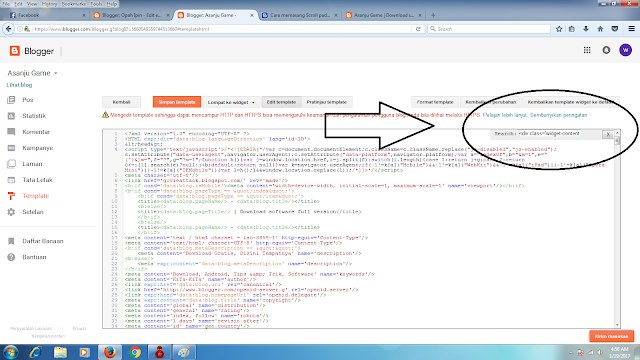
Task: Click Kembalikan template widget ke default
Action: pyautogui.click(x=571, y=102)
